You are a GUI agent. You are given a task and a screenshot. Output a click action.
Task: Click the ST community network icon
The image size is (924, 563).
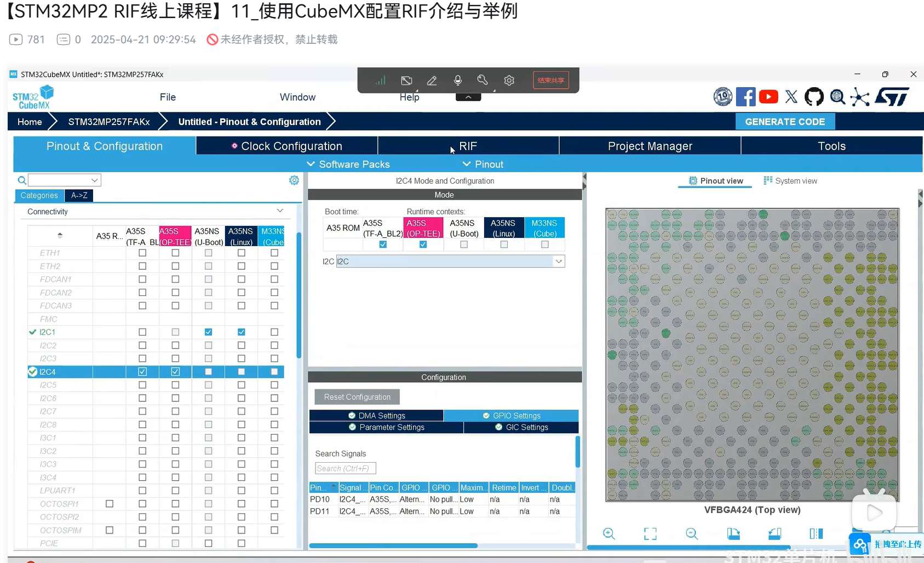860,98
